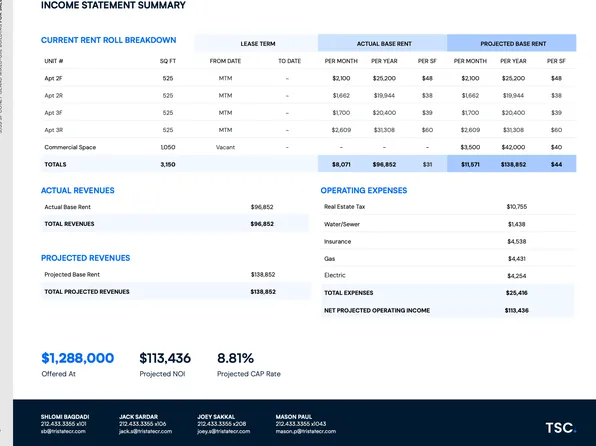Select the Net Projected Operating Income value

[517, 310]
